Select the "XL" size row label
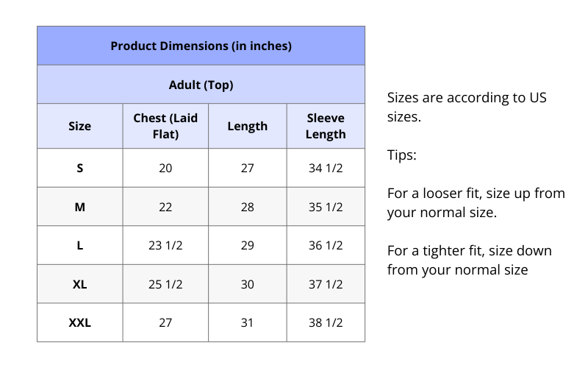The width and height of the screenshot is (588, 368). [x=79, y=284]
